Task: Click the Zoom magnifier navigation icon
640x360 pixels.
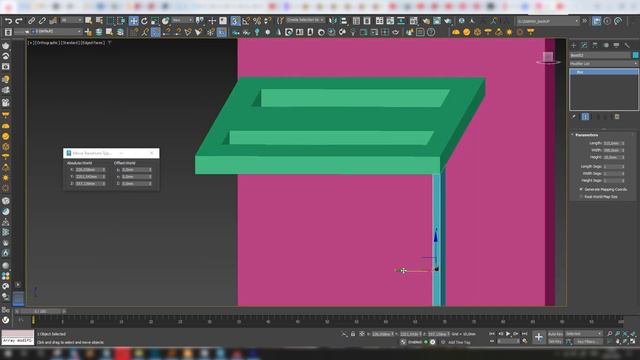Action: point(609,334)
